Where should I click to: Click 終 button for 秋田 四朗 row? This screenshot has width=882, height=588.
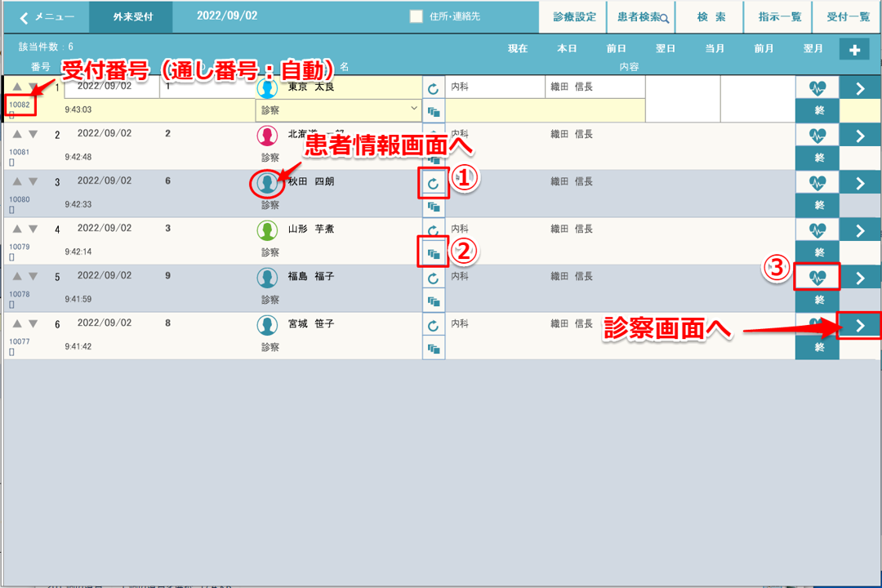817,205
